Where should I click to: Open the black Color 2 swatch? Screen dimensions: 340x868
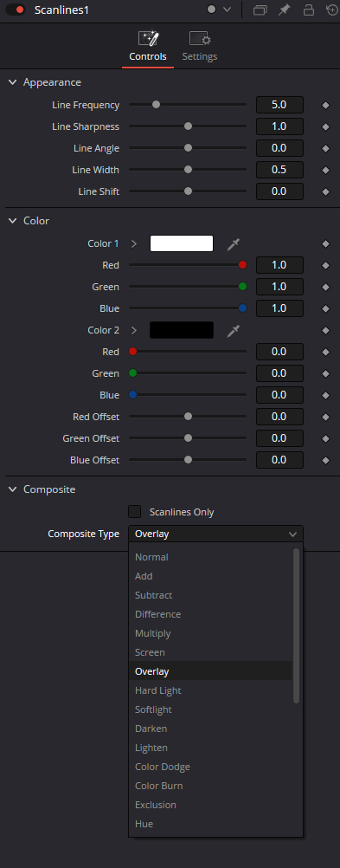coord(182,331)
